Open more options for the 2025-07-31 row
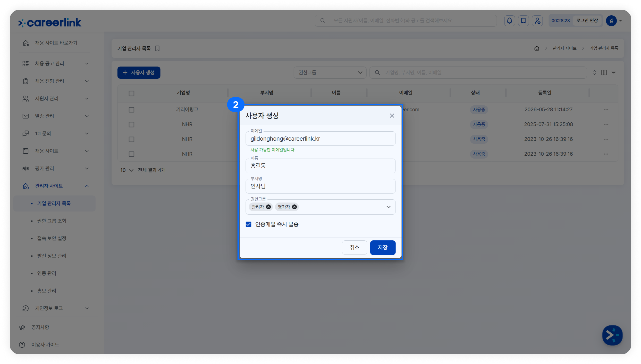Image resolution: width=641 pixels, height=364 pixels. click(x=606, y=124)
